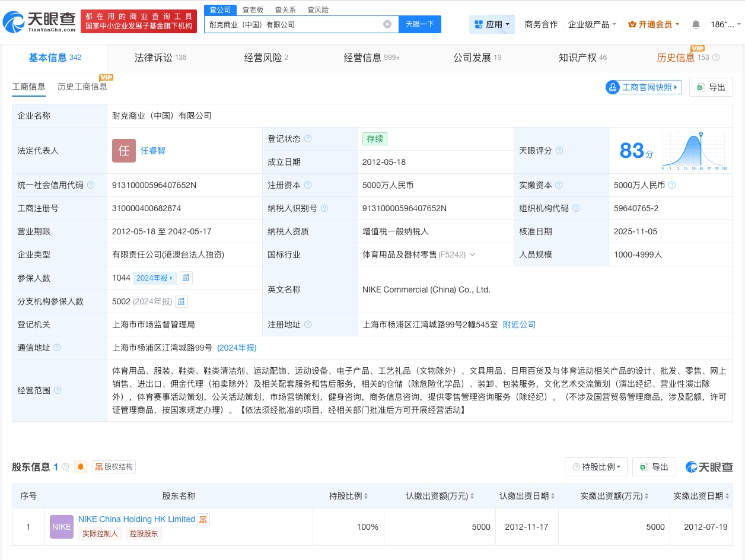The image size is (745, 560).
Task: Open the 公司发展 tab
Action: click(477, 58)
